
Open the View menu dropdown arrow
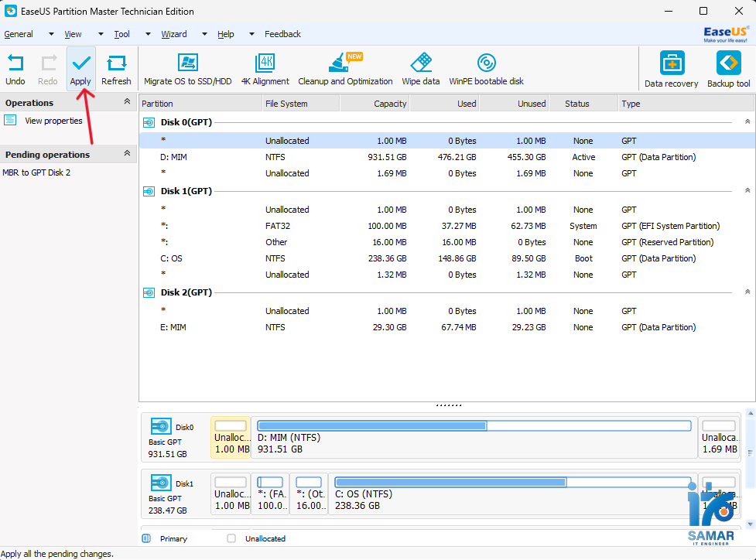pyautogui.click(x=100, y=34)
